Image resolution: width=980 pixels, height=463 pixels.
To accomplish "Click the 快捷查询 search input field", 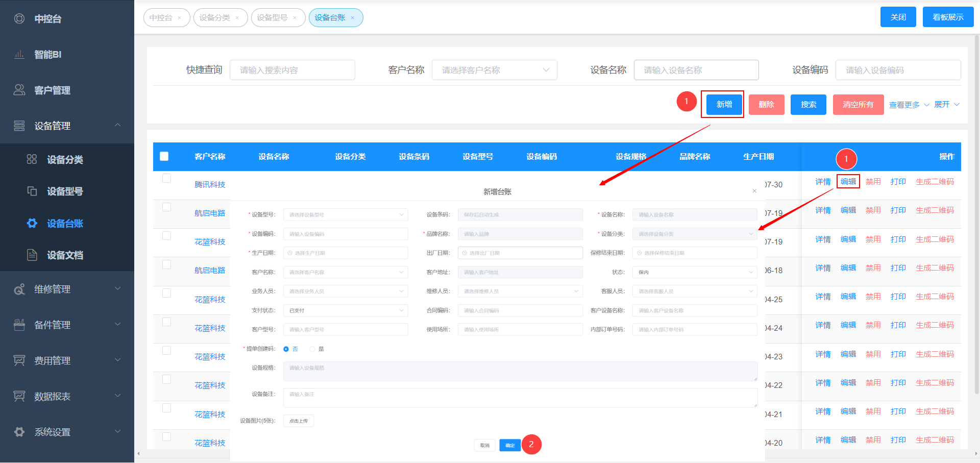I will pyautogui.click(x=292, y=70).
